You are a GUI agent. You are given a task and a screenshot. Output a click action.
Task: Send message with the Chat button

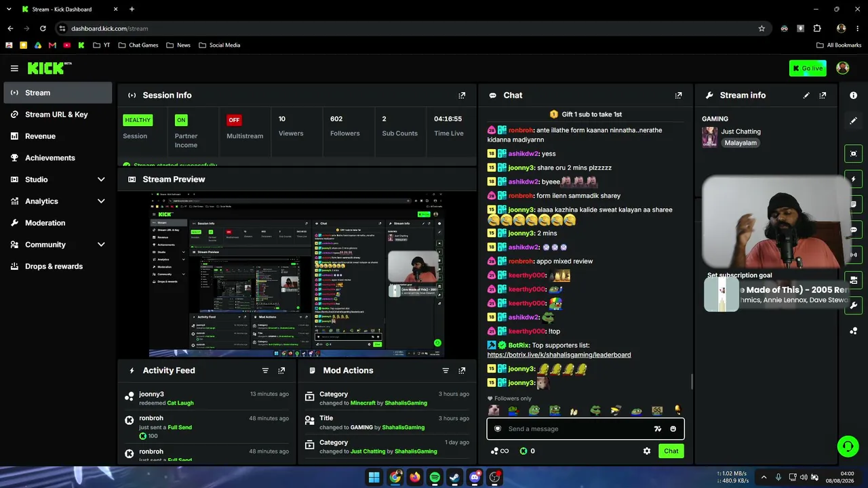[671, 451]
